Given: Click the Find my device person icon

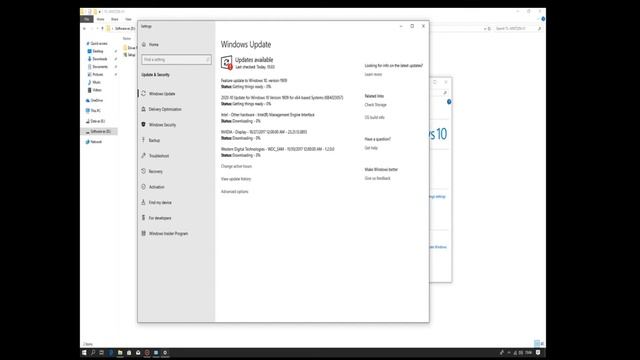Looking at the screenshot, I should [x=144, y=202].
